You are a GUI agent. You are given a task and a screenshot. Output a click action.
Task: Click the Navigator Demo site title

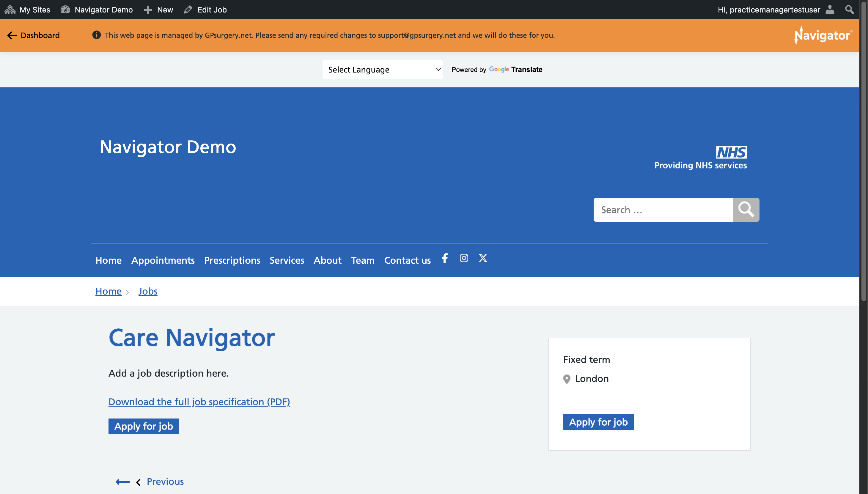coord(168,147)
